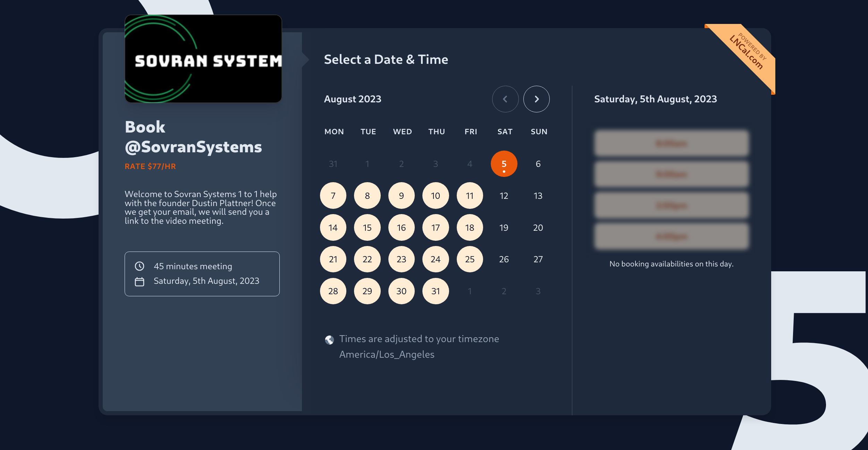Click the Book @SovranSystems heading

[193, 137]
